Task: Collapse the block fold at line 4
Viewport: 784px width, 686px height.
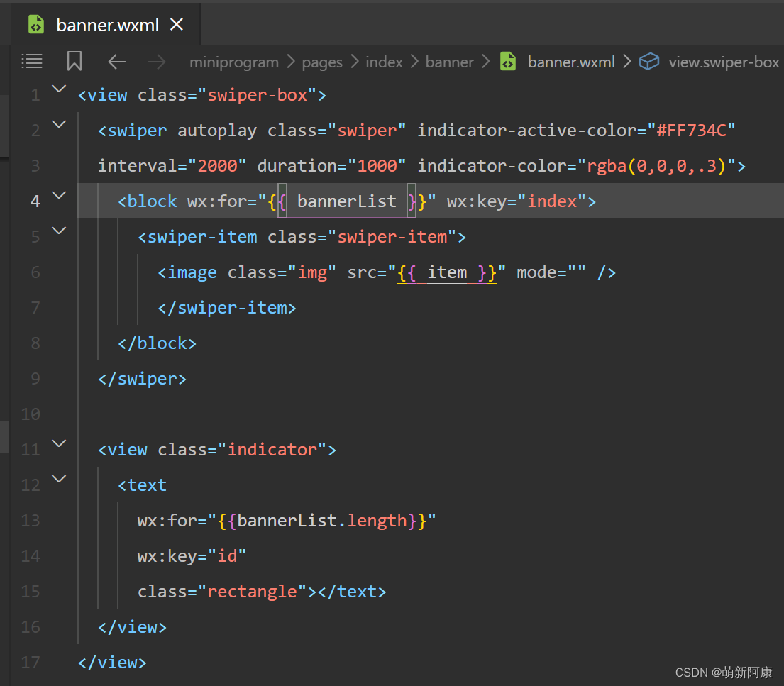Action: pos(59,195)
